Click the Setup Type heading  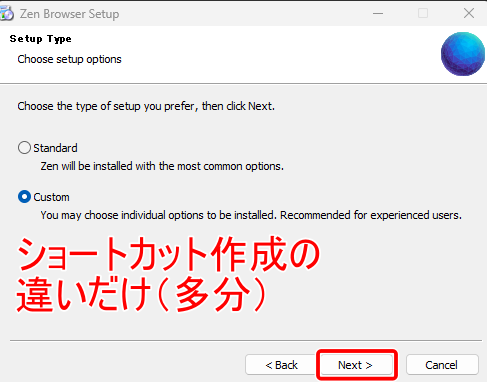pos(40,39)
